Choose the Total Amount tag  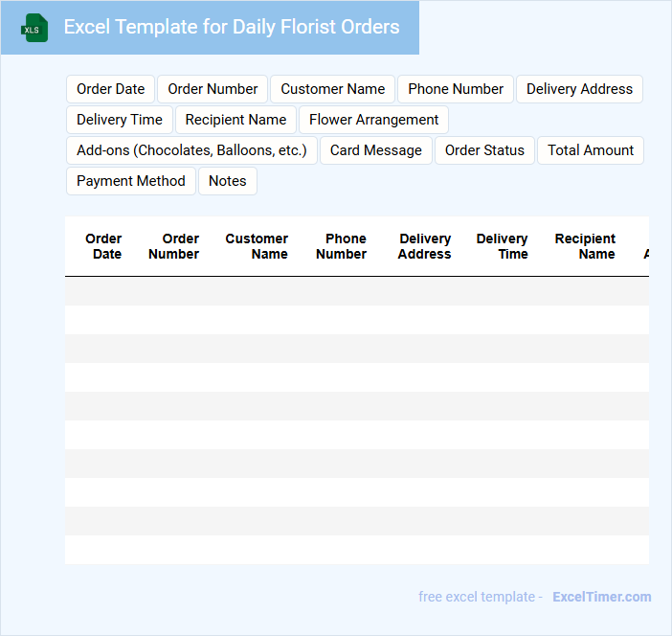pos(591,150)
